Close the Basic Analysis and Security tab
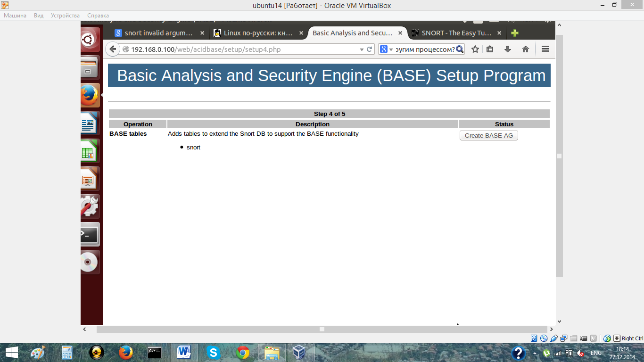The height and width of the screenshot is (362, 644). tap(400, 33)
